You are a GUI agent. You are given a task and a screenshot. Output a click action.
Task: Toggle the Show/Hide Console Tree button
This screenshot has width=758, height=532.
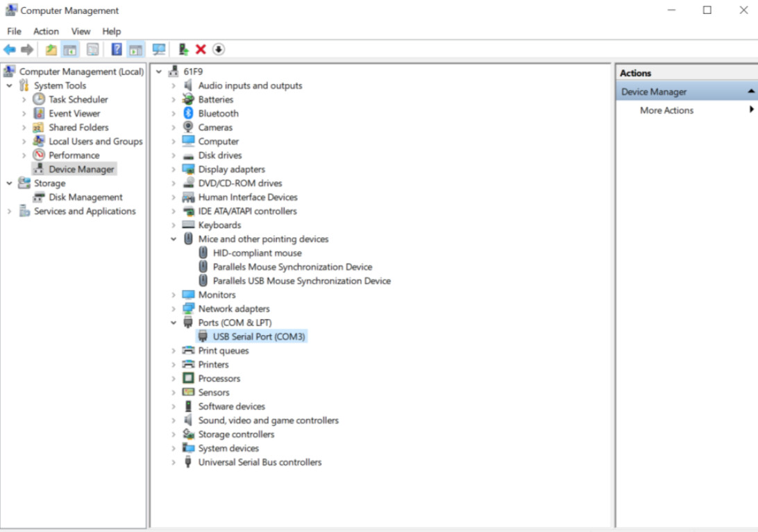(x=70, y=49)
